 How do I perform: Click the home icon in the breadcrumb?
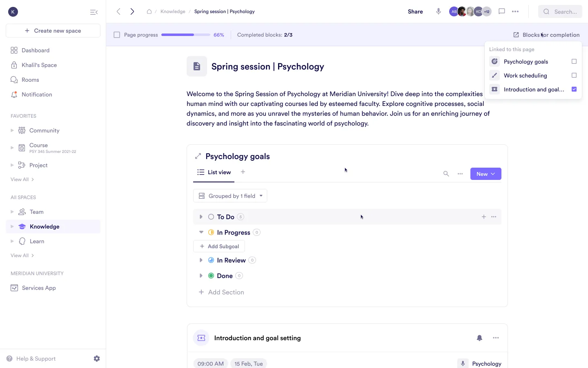click(149, 11)
